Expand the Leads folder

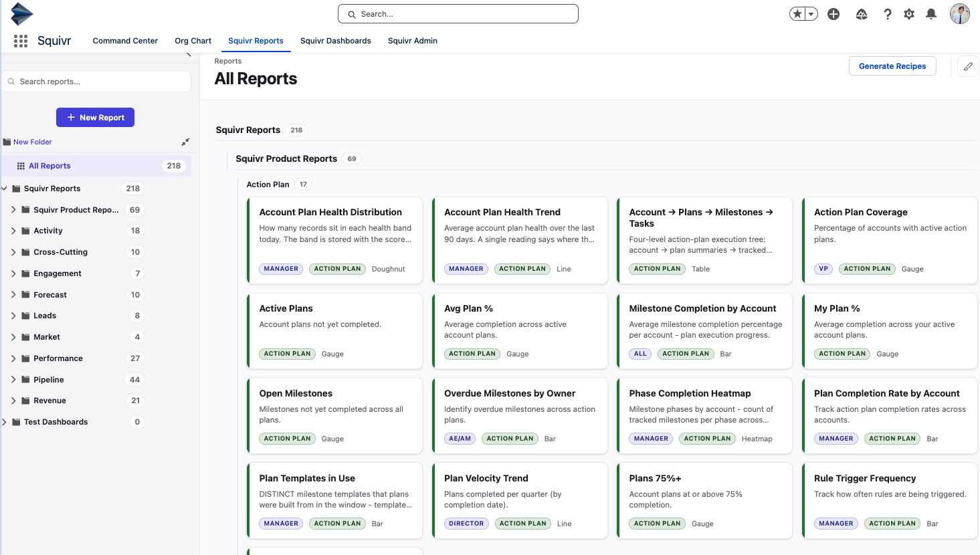point(13,316)
